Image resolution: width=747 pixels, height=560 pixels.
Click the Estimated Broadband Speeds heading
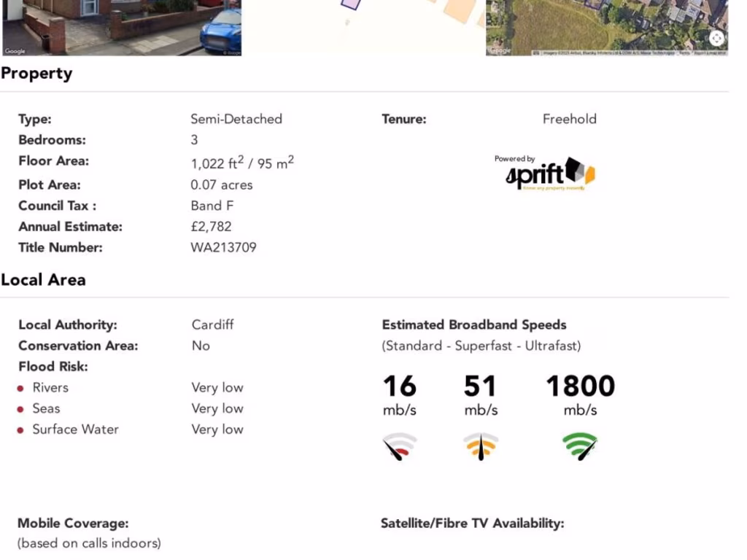point(473,324)
